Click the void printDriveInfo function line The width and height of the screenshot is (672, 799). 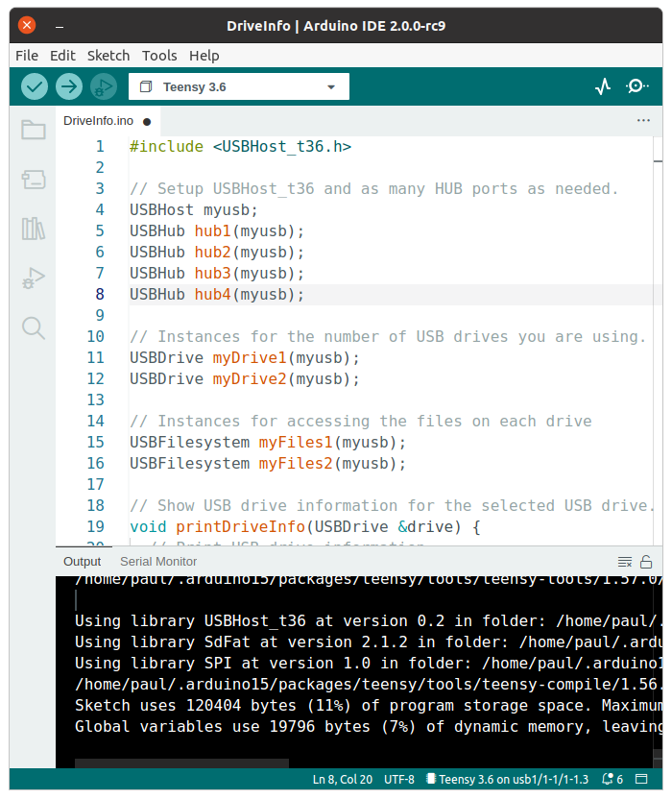pyautogui.click(x=305, y=526)
